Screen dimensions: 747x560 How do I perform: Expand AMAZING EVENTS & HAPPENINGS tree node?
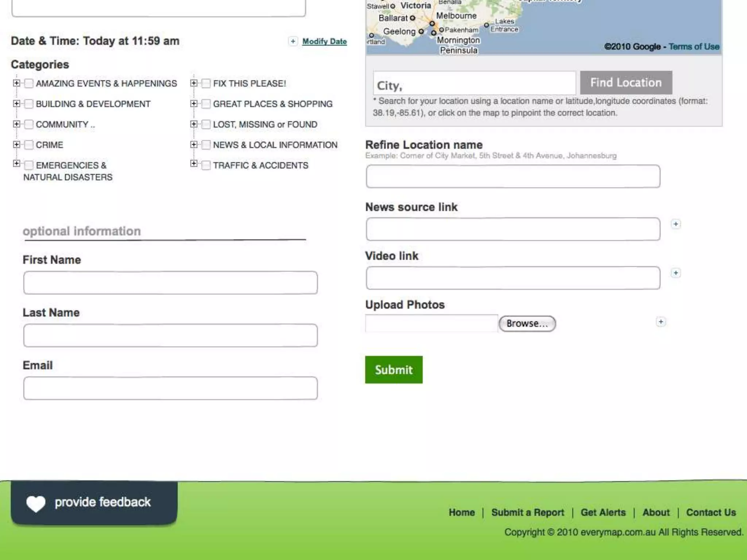16,83
